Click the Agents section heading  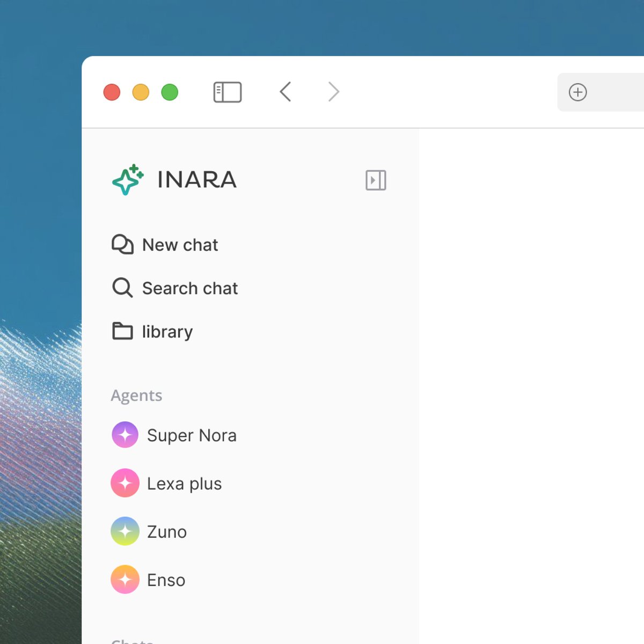click(136, 396)
